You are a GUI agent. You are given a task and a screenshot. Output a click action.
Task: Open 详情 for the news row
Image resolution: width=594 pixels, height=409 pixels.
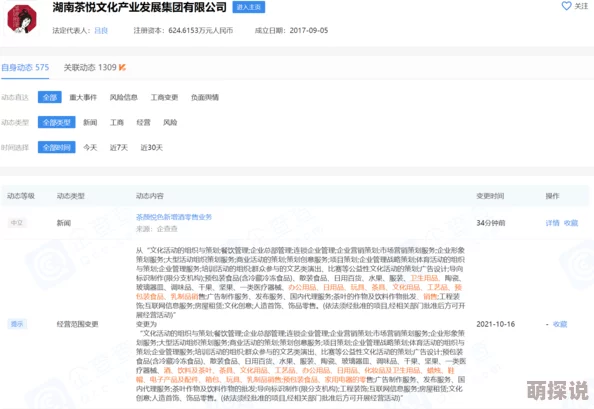coord(552,223)
